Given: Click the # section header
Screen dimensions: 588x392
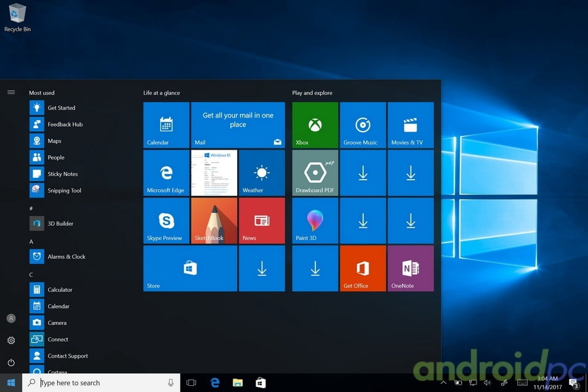Looking at the screenshot, I should 31,209.
